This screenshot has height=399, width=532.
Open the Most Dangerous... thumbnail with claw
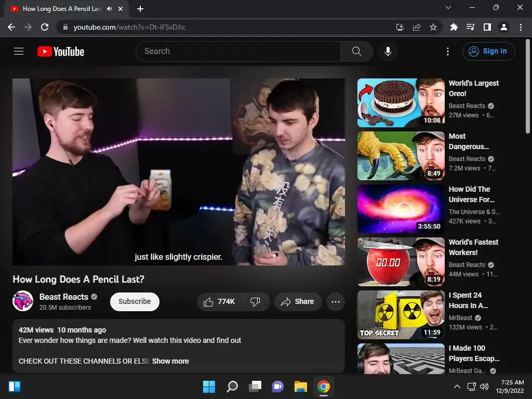(401, 156)
